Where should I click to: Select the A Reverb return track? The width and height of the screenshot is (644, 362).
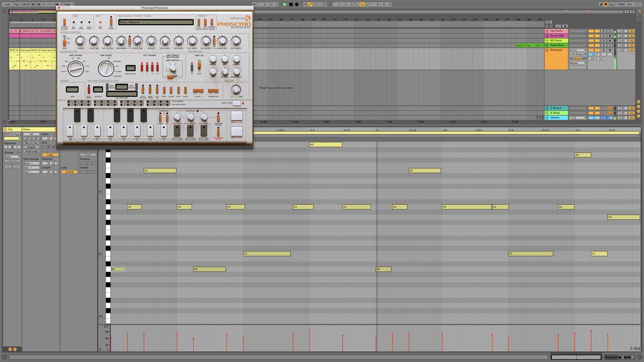coord(557,108)
